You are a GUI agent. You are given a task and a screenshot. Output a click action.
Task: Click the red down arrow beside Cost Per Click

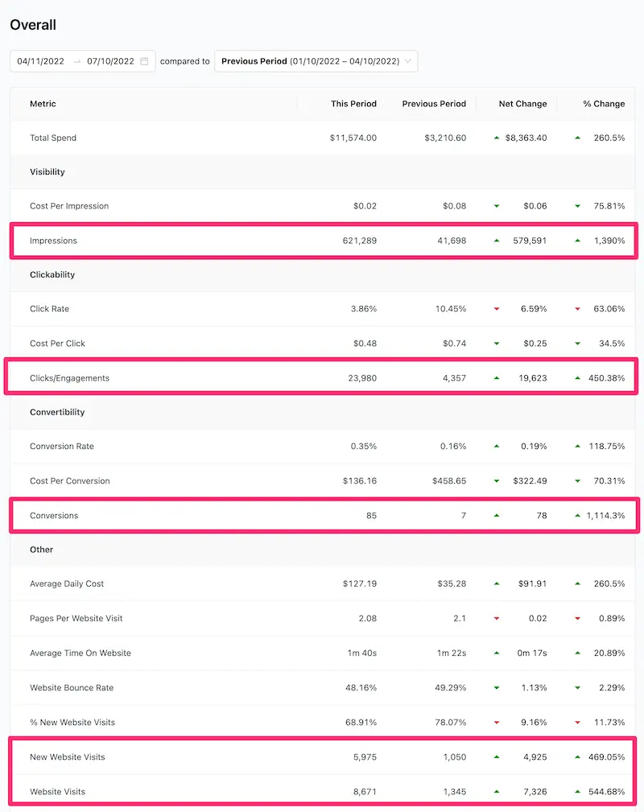[497, 343]
